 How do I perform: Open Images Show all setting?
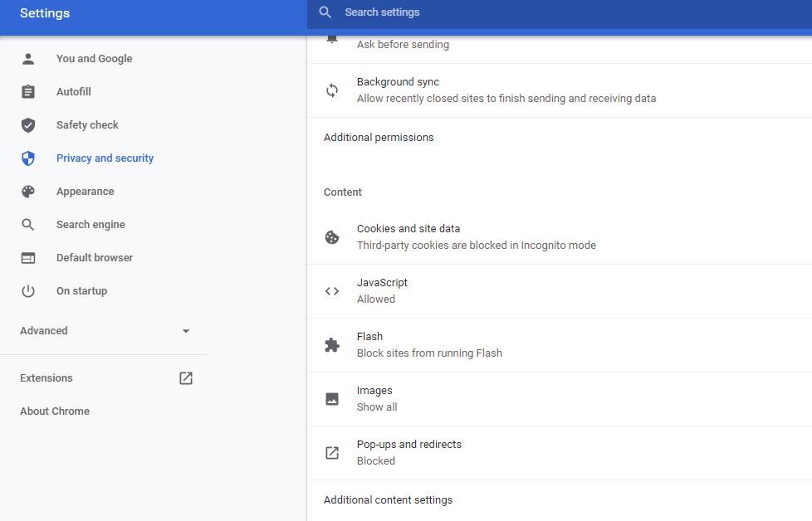click(x=560, y=399)
